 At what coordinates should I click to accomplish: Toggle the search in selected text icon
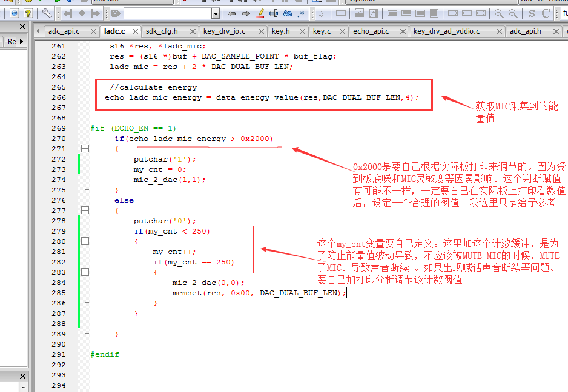pyautogui.click(x=274, y=13)
